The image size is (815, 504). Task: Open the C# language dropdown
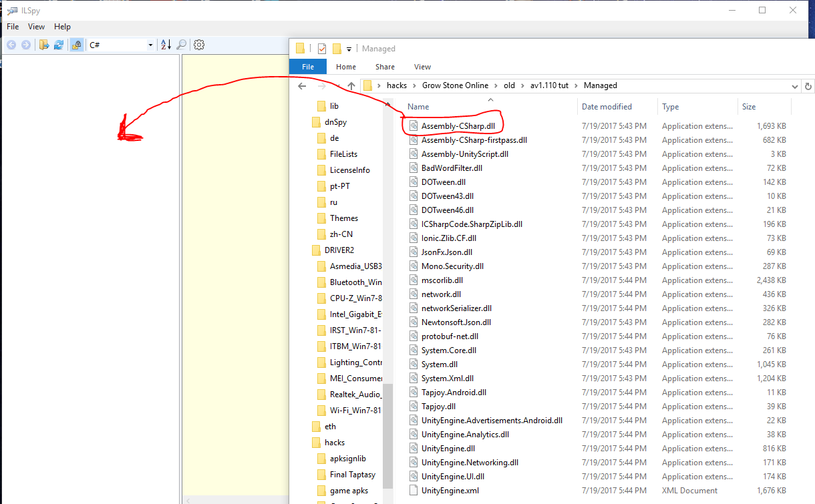[152, 45]
